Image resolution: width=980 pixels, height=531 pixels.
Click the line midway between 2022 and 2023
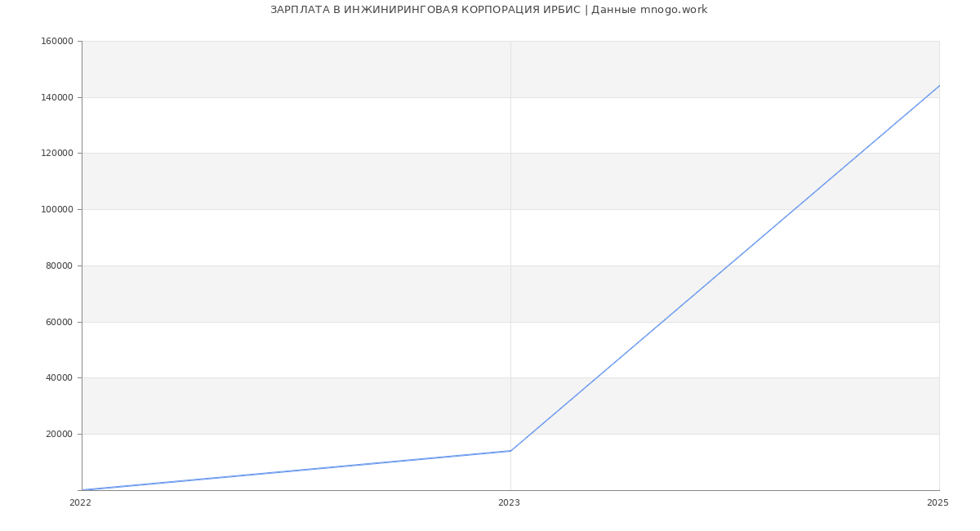pyautogui.click(x=296, y=471)
